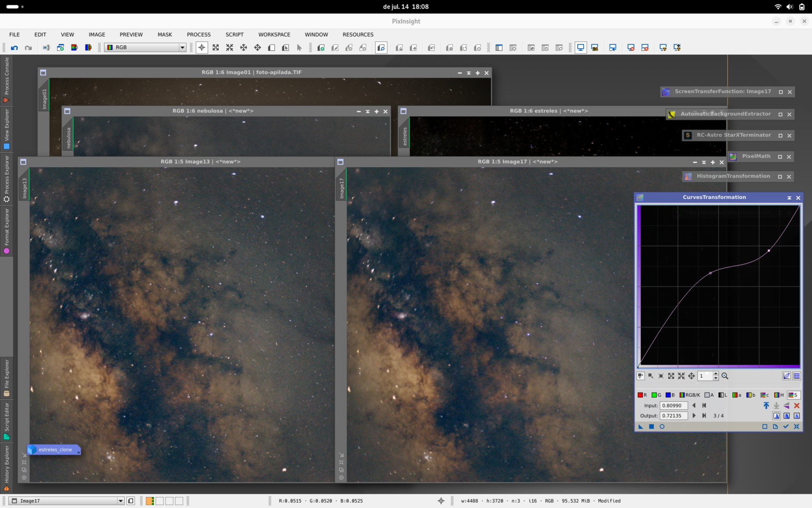Viewport: 812px width, 508px height.
Task: Select the Readout mode cursor icon
Action: coord(201,48)
